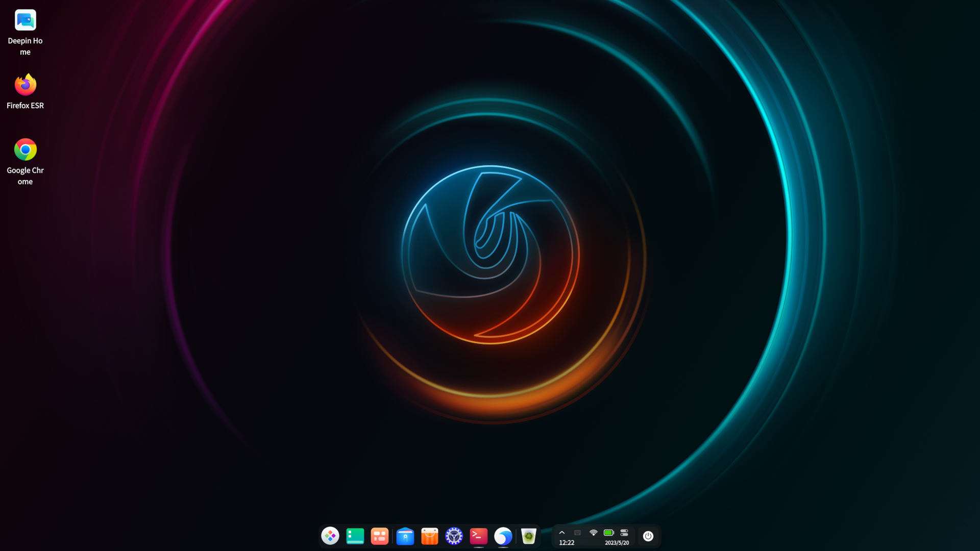
Task: Open the File Manager from the dock
Action: click(x=405, y=536)
